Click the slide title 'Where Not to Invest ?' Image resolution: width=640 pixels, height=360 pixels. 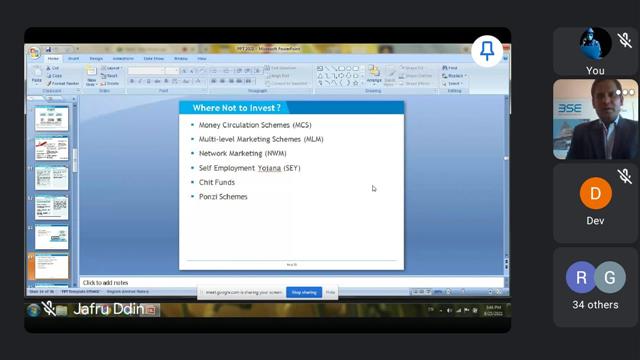tap(237, 108)
